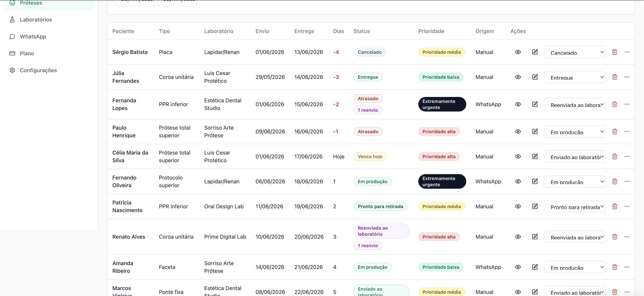Open Paulo Henrique's Em produção status dropdown

(x=574, y=132)
